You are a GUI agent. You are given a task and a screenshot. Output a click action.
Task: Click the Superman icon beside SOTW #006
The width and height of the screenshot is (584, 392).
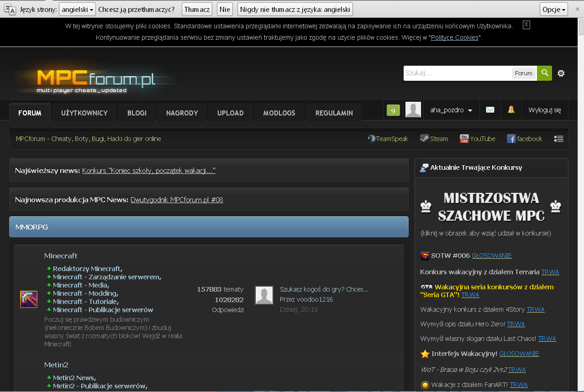(x=425, y=256)
